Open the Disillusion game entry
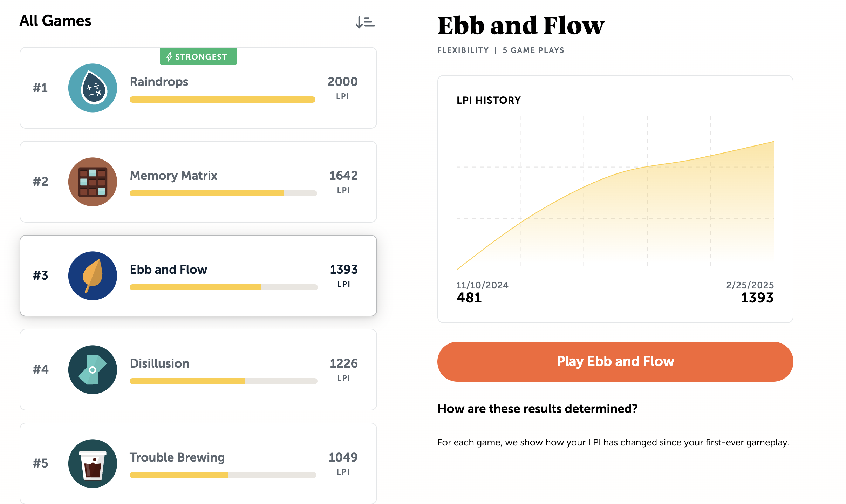The image size is (846, 504). click(x=198, y=369)
